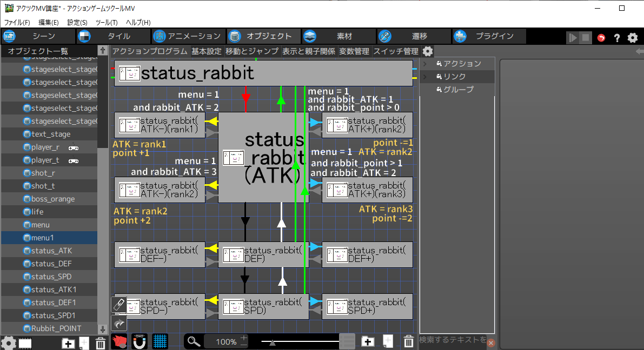The width and height of the screenshot is (644, 350).
Task: Click the zoom slider handle
Action: coord(273,342)
